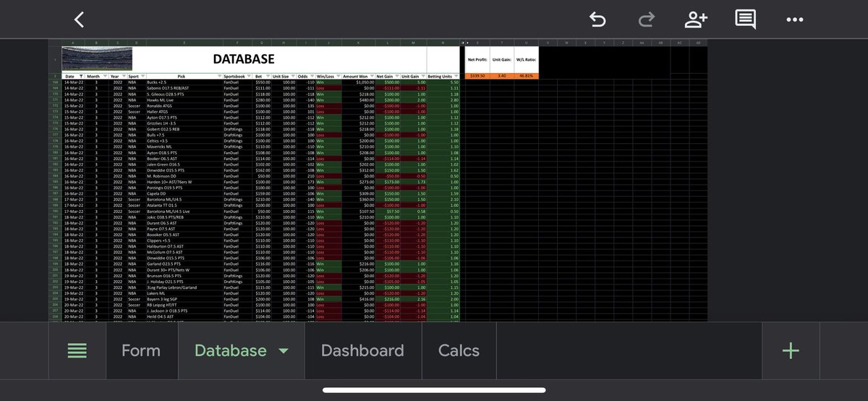This screenshot has width=868, height=401.
Task: Switch to the Form sheet tab
Action: click(141, 351)
